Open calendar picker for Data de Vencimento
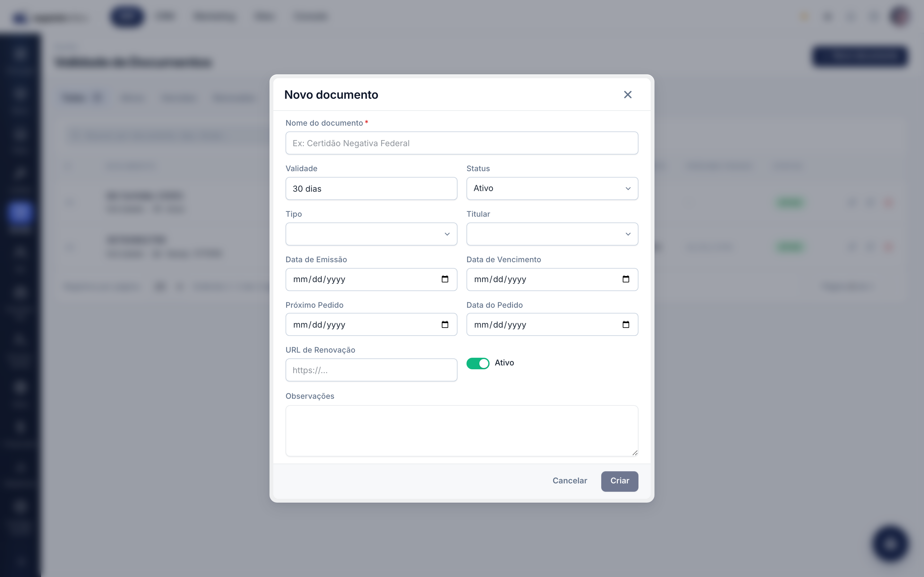Screen dimensions: 924x577 (626, 279)
